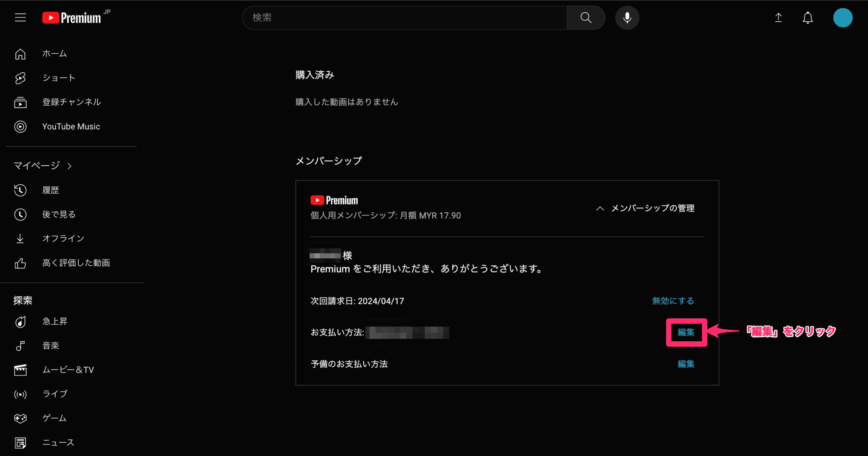868x456 pixels.
Task: Activate voice search microphone
Action: pos(627,17)
